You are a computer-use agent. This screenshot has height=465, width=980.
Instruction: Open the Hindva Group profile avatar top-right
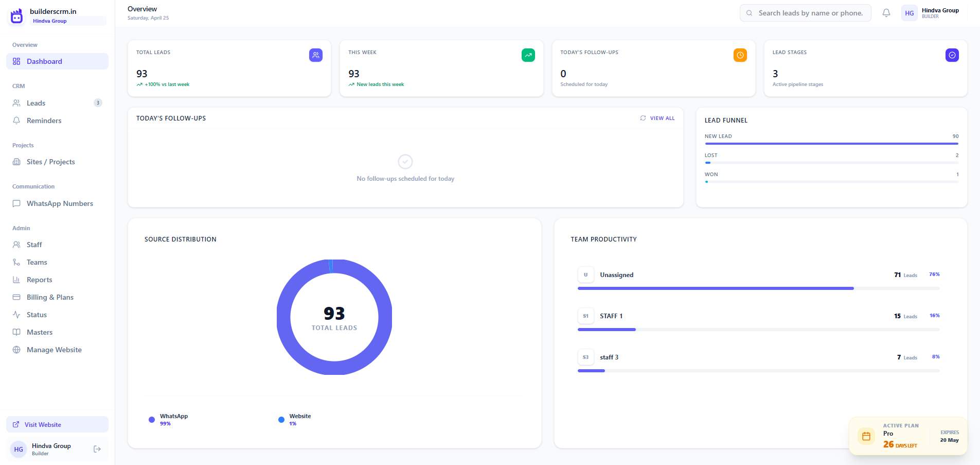[x=909, y=13]
